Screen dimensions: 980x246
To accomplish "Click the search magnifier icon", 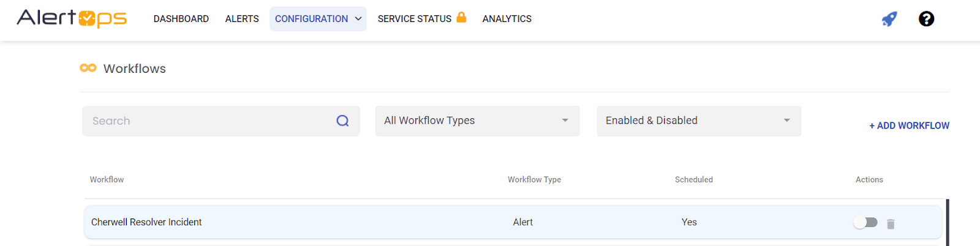I will (342, 121).
